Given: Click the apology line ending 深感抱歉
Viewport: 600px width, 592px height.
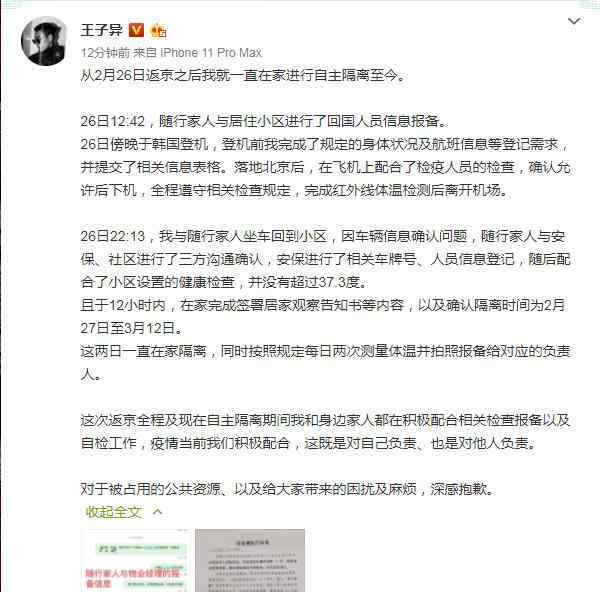Looking at the screenshot, I should pos(289,489).
